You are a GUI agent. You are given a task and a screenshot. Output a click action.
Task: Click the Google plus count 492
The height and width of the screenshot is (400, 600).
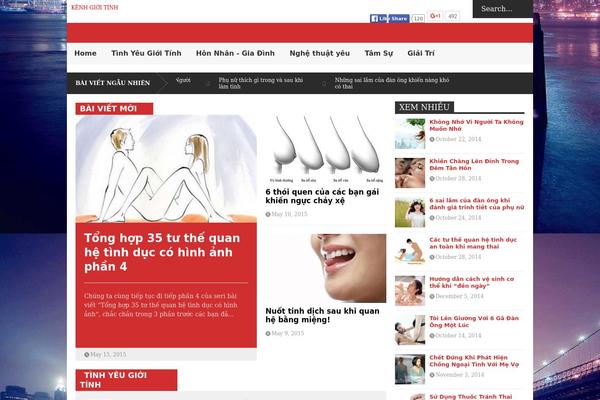point(453,16)
